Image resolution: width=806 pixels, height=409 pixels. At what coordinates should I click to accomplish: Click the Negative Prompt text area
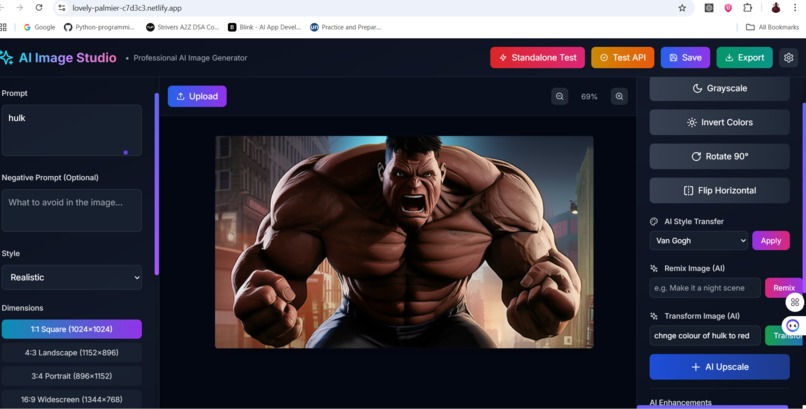71,210
